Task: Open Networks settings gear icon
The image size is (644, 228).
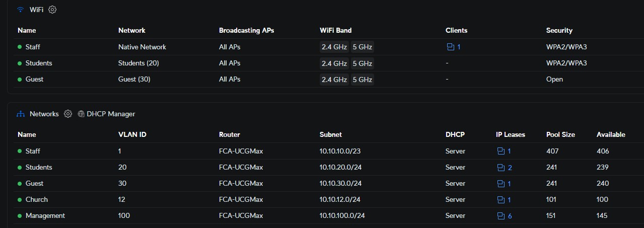Action: click(68, 114)
